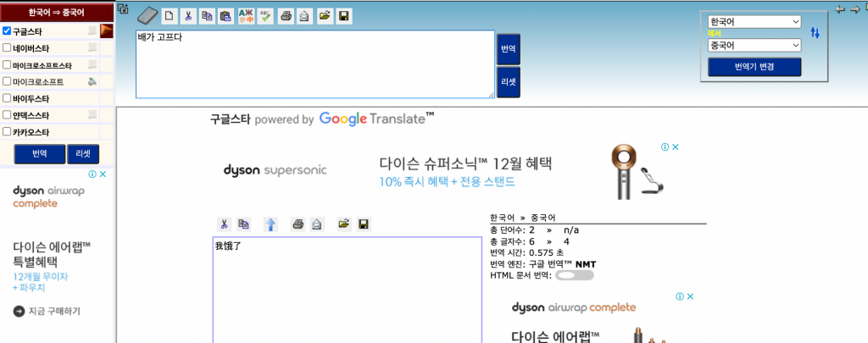Click the 한국어 ⇒ 중국어 header bar
Image resolution: width=868 pixels, height=343 pixels.
(x=57, y=12)
